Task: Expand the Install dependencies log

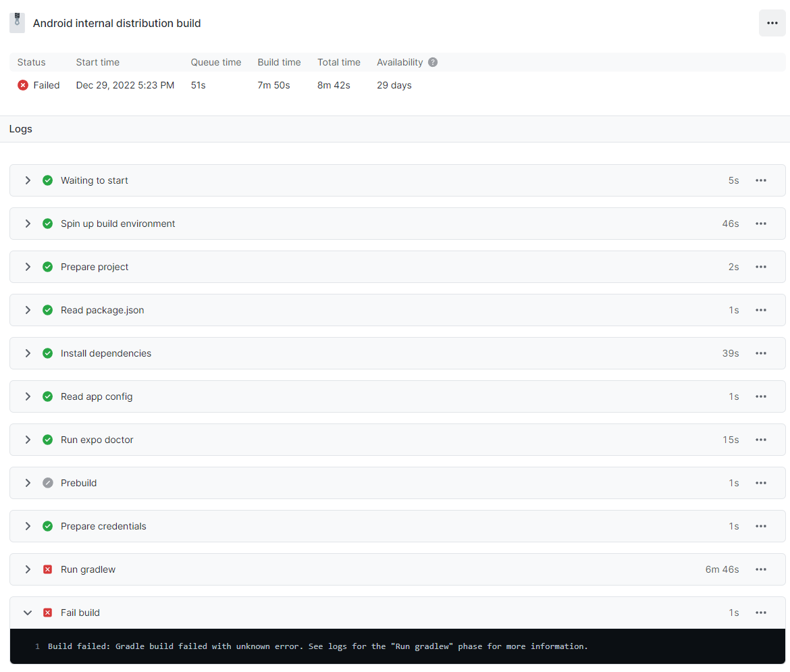Action: pyautogui.click(x=28, y=353)
